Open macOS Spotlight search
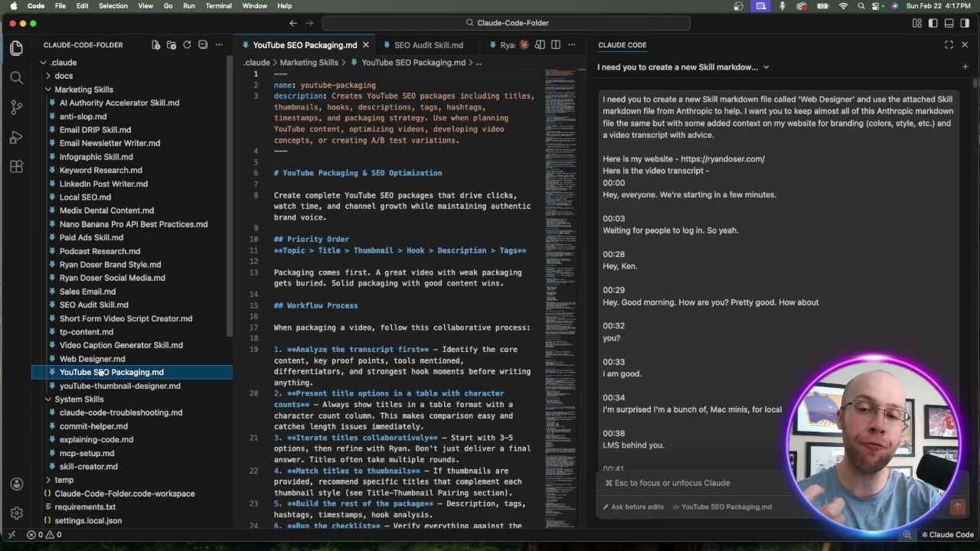Image resolution: width=980 pixels, height=551 pixels. pyautogui.click(x=861, y=6)
